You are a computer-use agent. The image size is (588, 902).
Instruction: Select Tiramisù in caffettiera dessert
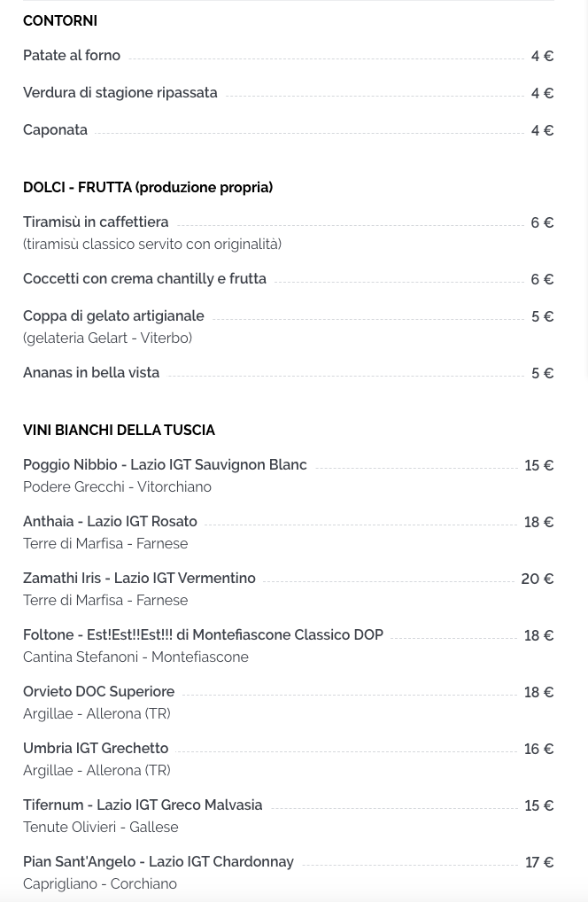pyautogui.click(x=96, y=222)
